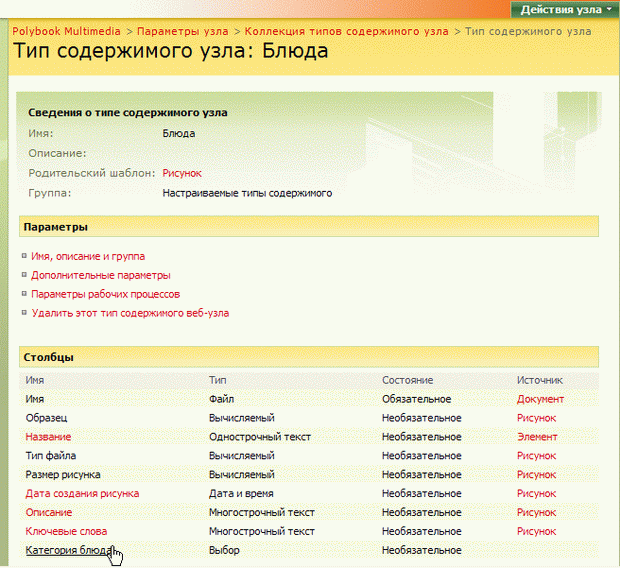The height and width of the screenshot is (568, 620).
Task: Click the Образец column name
Action: (46, 418)
